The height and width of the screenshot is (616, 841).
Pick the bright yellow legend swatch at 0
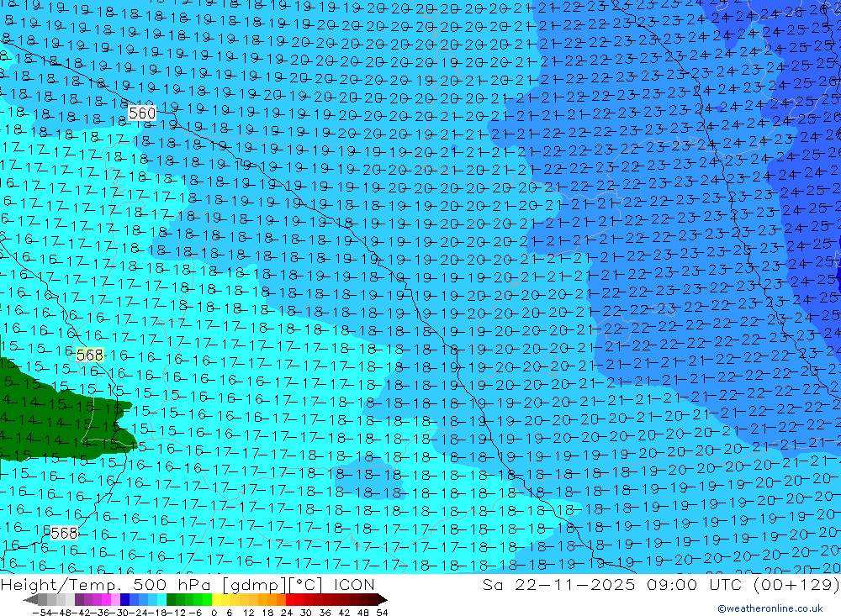(x=217, y=599)
